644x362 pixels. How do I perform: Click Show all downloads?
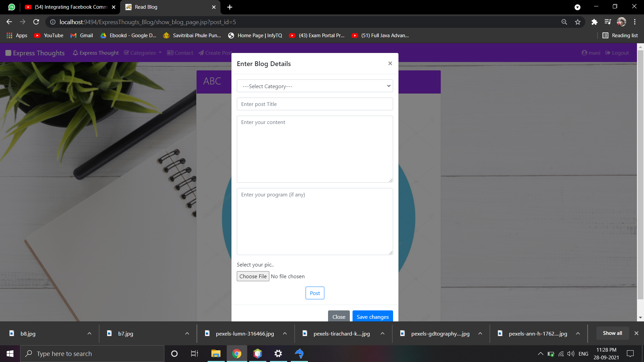[612, 333]
